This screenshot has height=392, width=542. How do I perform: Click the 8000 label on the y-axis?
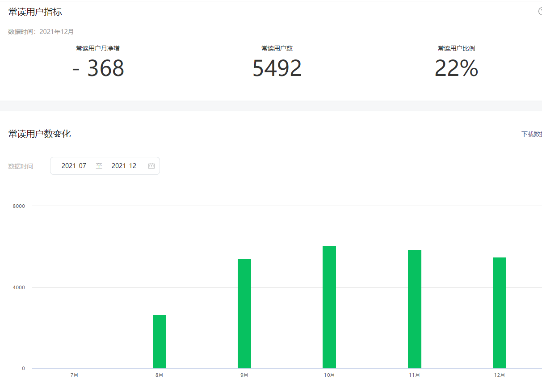click(x=19, y=206)
